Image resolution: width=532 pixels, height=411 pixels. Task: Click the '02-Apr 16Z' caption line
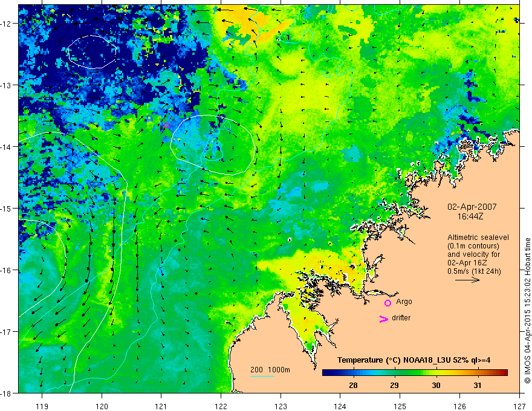pyautogui.click(x=467, y=263)
